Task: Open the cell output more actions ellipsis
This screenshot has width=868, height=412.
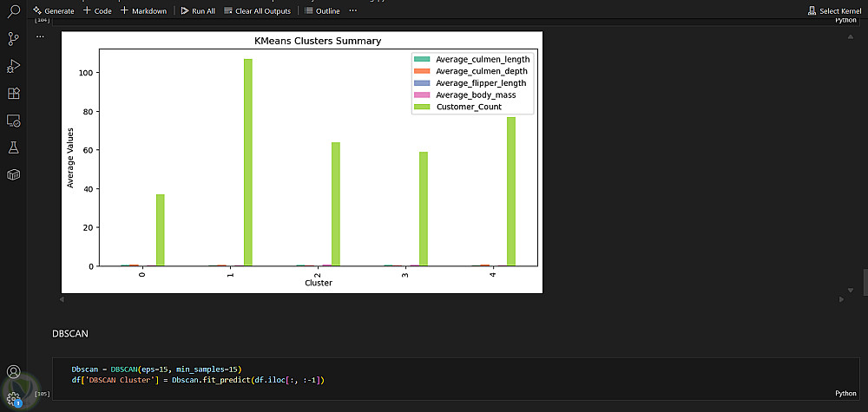Action: [40, 36]
